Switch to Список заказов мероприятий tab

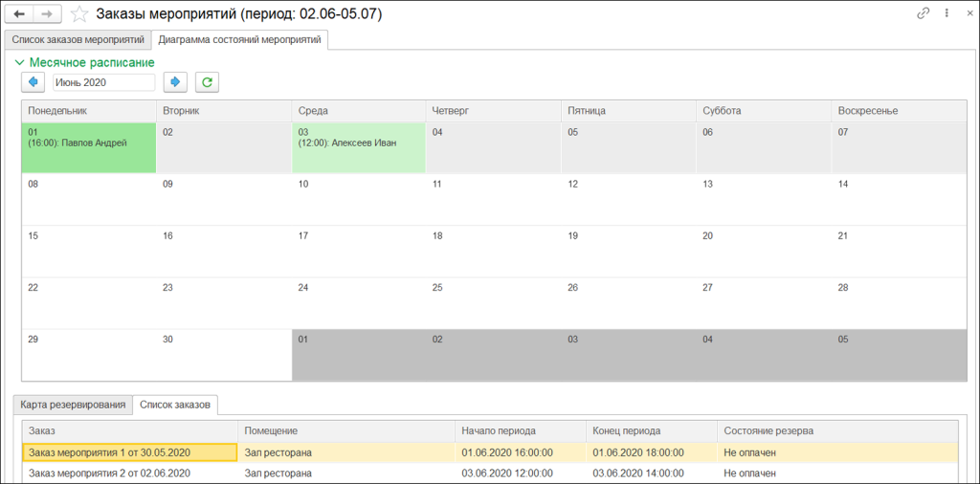[78, 40]
